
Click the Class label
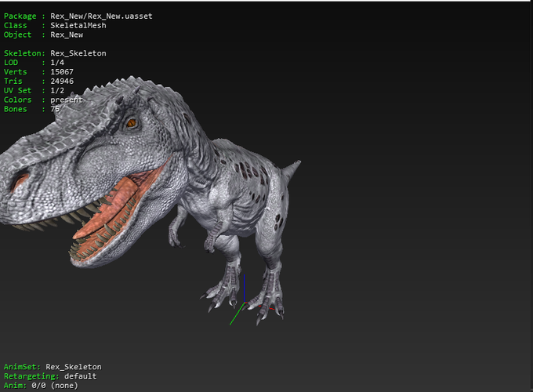coord(16,26)
